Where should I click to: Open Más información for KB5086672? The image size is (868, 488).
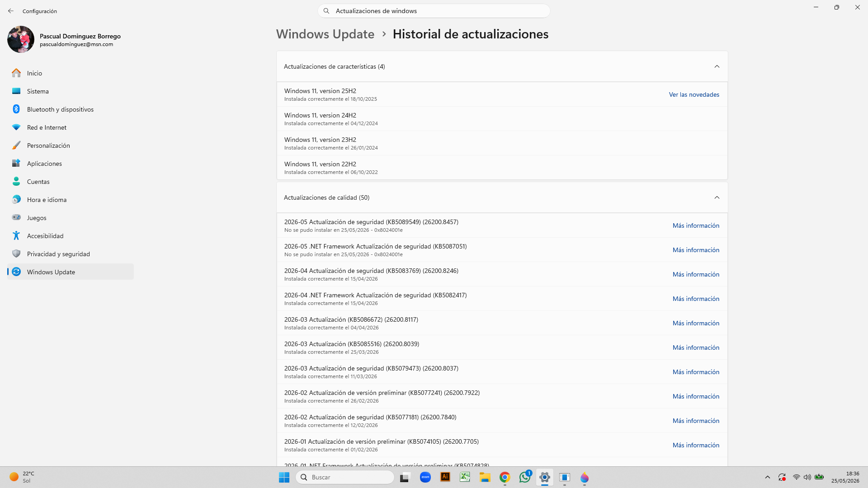pos(696,323)
